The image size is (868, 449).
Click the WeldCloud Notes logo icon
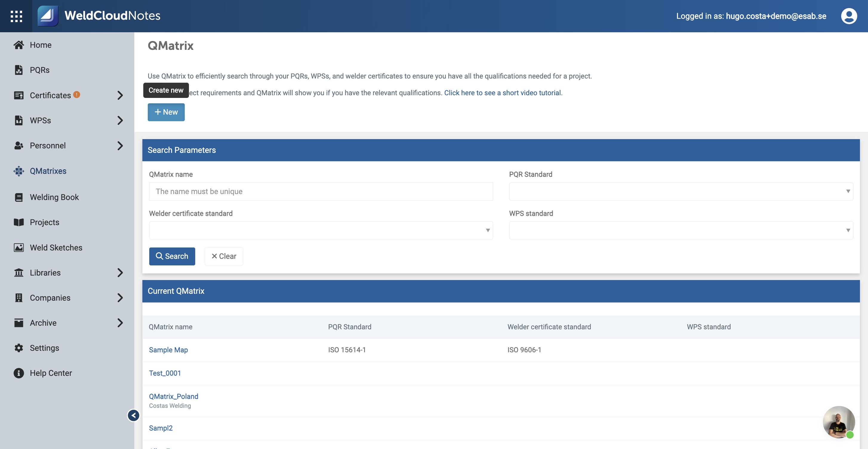click(x=47, y=16)
